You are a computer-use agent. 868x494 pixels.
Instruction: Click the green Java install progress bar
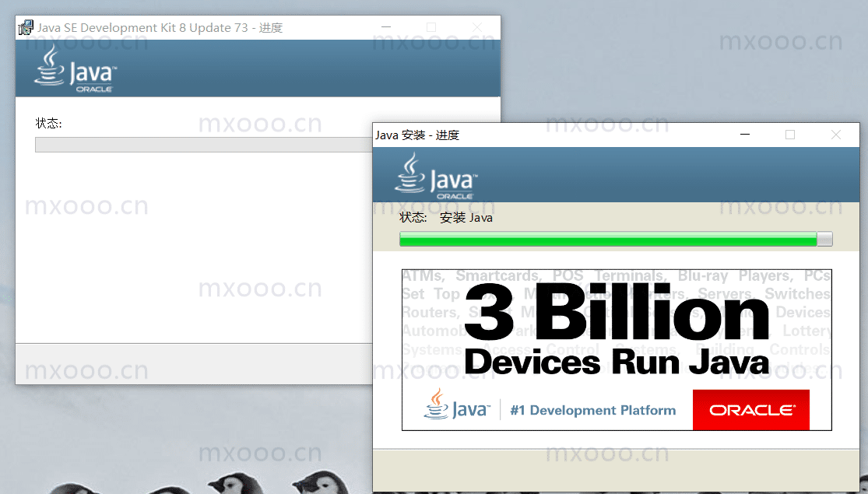tap(616, 239)
